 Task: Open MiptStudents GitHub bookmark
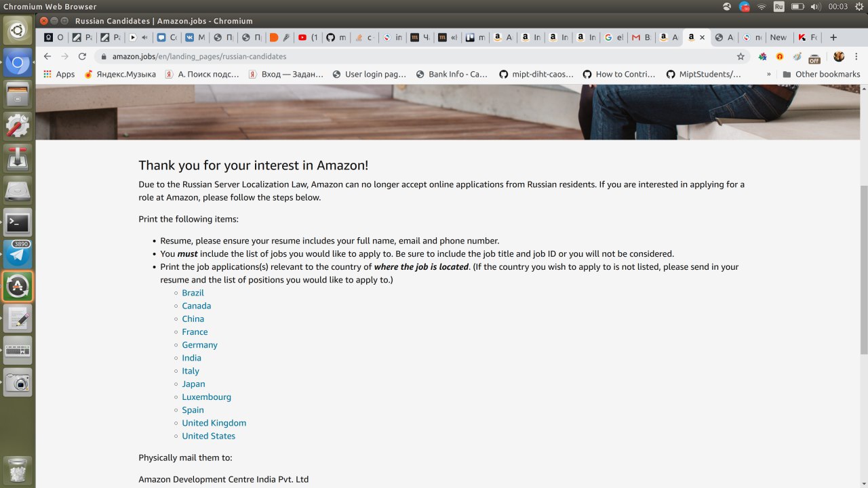(704, 74)
